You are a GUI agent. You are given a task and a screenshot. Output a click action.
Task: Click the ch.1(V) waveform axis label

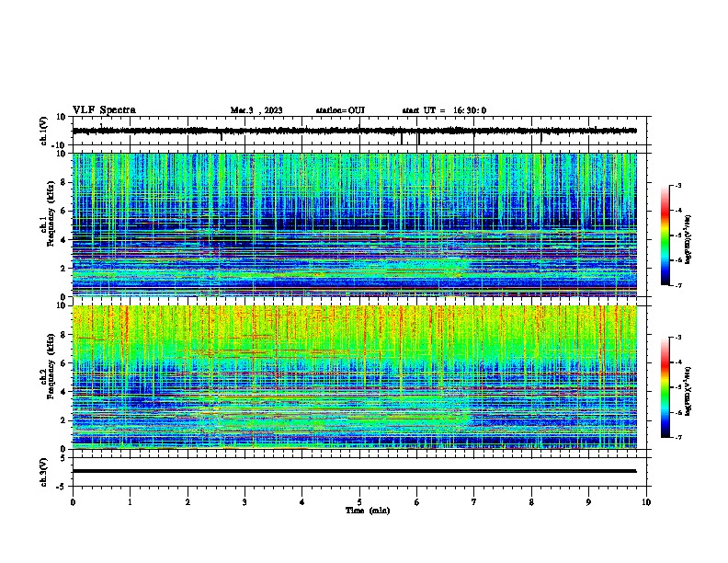44,131
